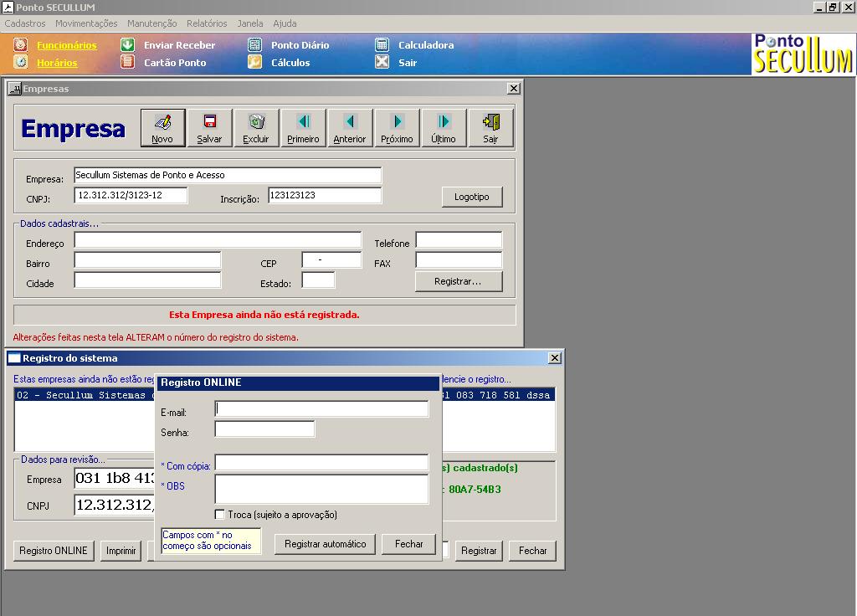
Task: Focus the Com cópia field
Action: tap(322, 462)
